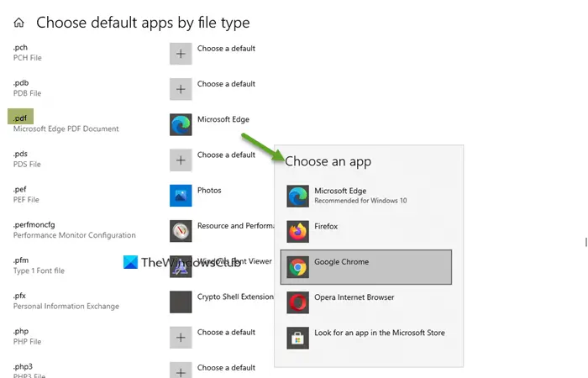Screen dimensions: 588x378
Task: Choose Microsoft Edge Recommended for Windows 10
Action: tap(366, 196)
